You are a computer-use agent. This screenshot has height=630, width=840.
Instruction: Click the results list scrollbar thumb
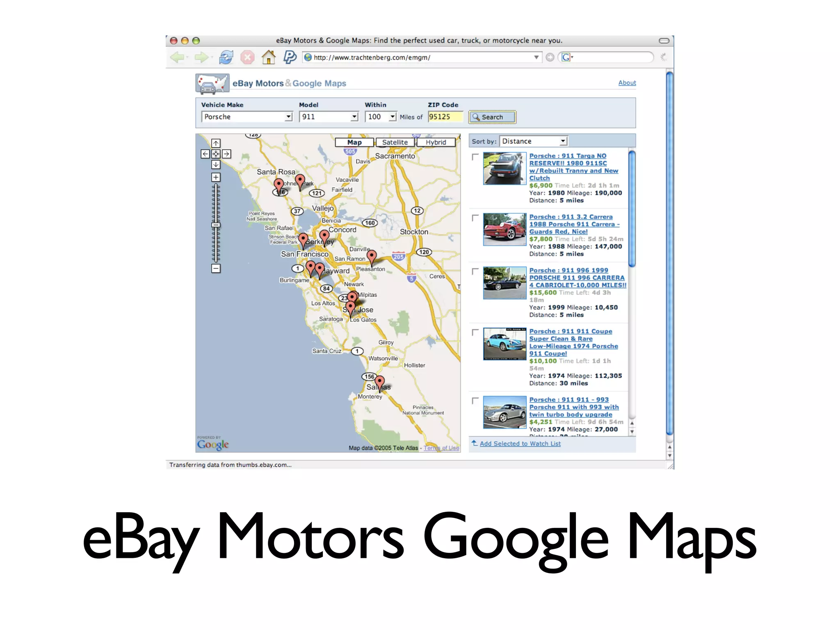click(632, 209)
